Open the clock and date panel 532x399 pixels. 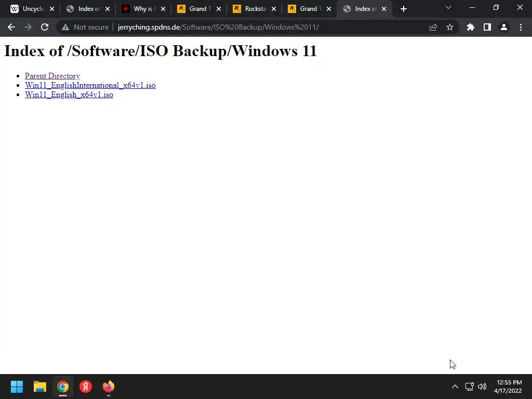pos(508,387)
